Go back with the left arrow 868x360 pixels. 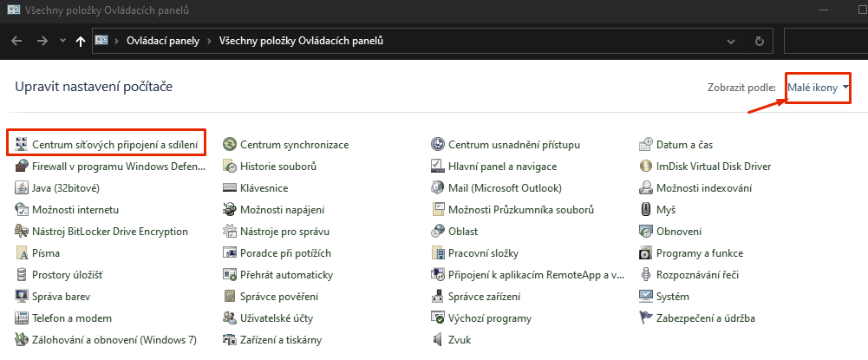16,41
